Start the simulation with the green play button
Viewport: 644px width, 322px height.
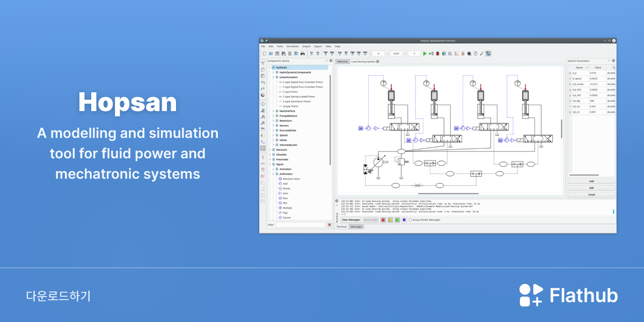425,54
